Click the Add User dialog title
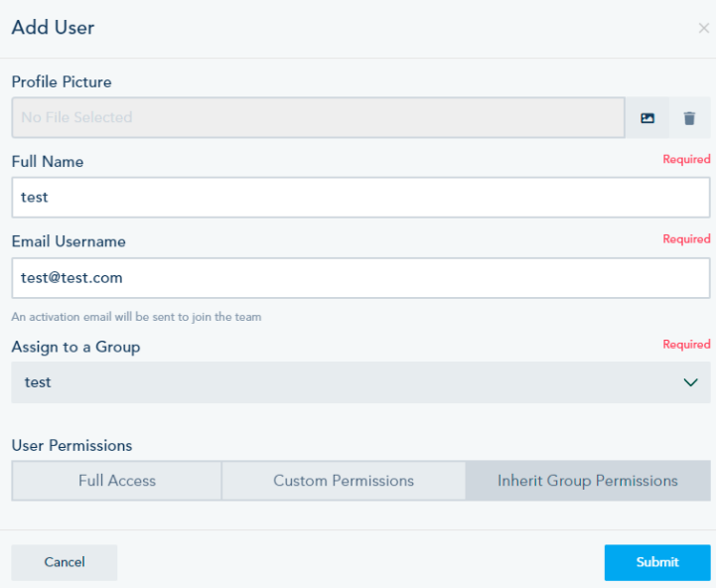 coord(53,28)
